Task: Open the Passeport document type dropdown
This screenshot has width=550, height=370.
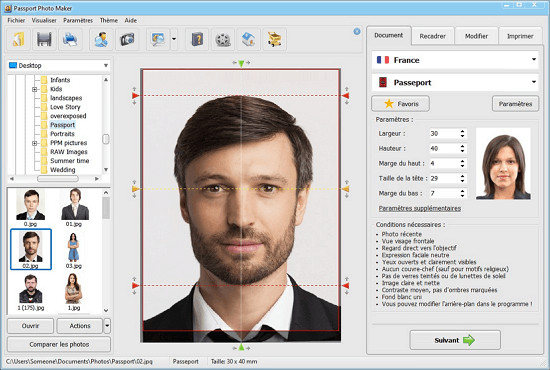Action: (x=455, y=82)
